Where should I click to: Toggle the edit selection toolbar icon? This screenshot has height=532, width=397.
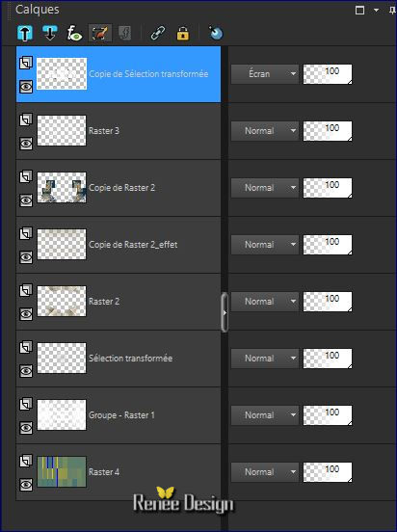100,33
